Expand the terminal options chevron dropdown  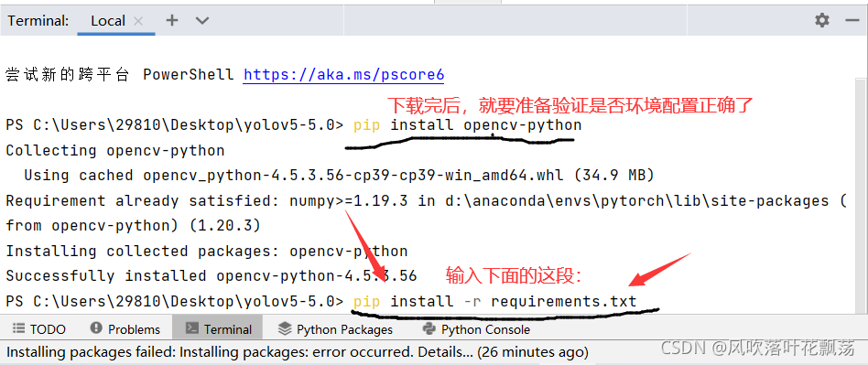(x=202, y=21)
